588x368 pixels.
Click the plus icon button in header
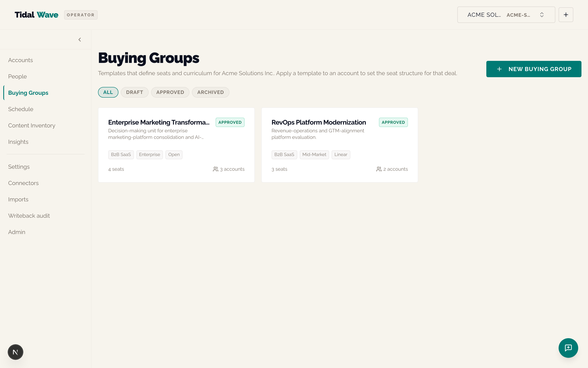point(566,15)
